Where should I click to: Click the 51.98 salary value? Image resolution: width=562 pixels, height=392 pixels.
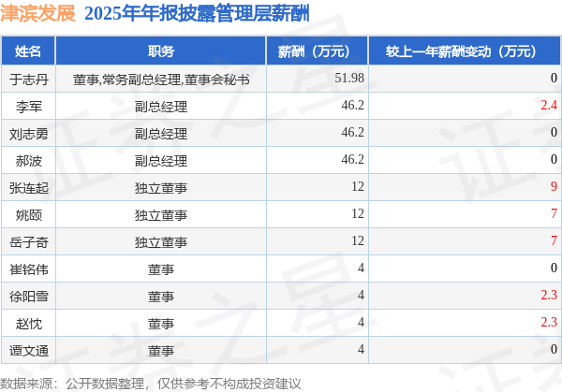[x=349, y=78]
